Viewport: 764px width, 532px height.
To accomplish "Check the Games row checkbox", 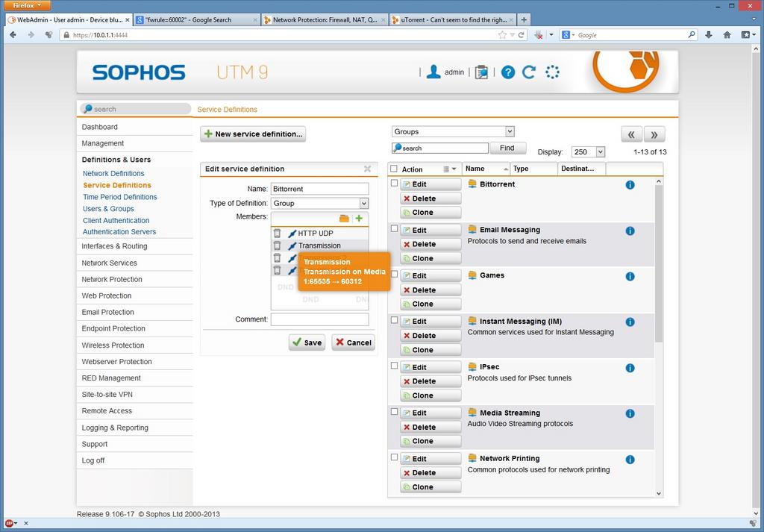I will [x=394, y=275].
